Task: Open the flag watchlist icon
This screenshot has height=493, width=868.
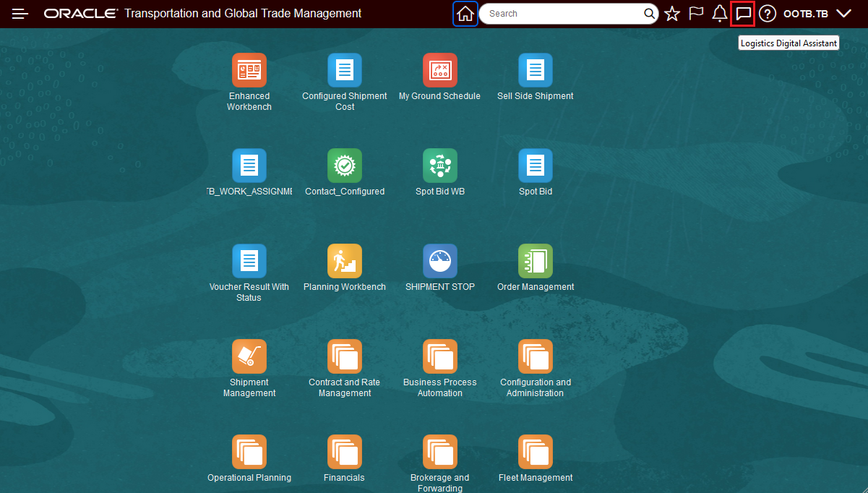Action: click(x=696, y=14)
